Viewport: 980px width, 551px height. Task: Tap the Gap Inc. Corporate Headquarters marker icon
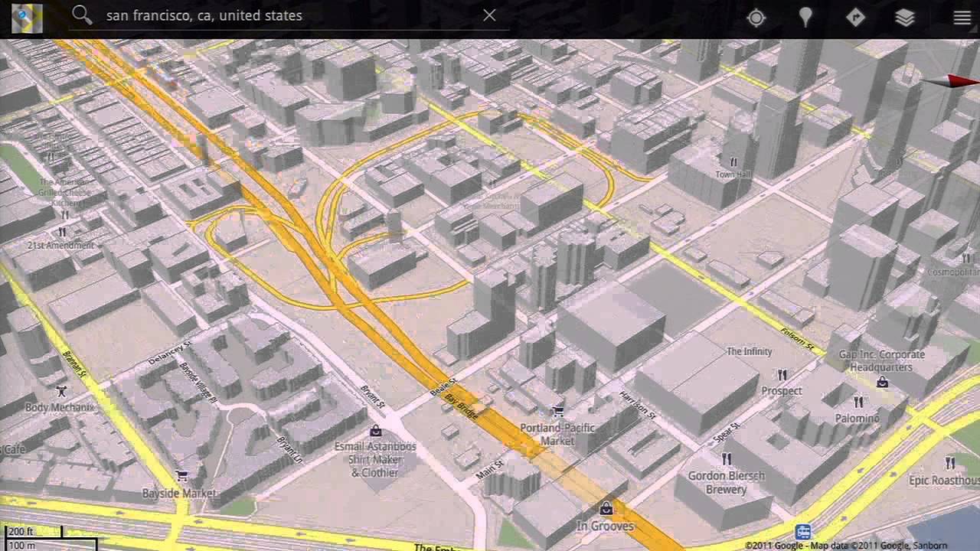point(883,382)
